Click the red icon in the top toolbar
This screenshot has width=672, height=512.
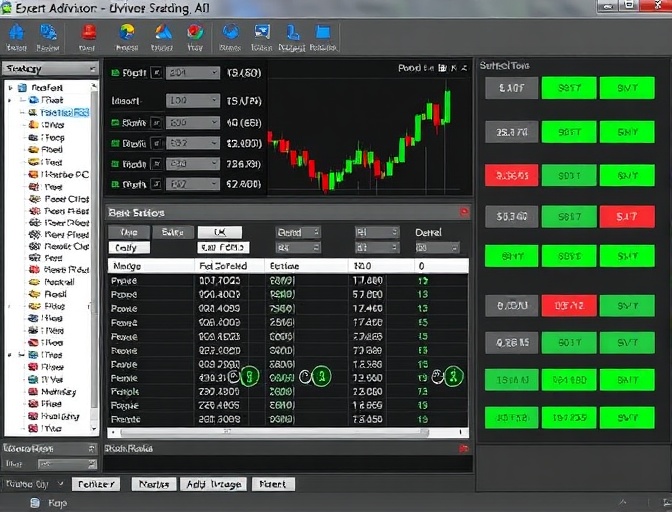pyautogui.click(x=87, y=34)
